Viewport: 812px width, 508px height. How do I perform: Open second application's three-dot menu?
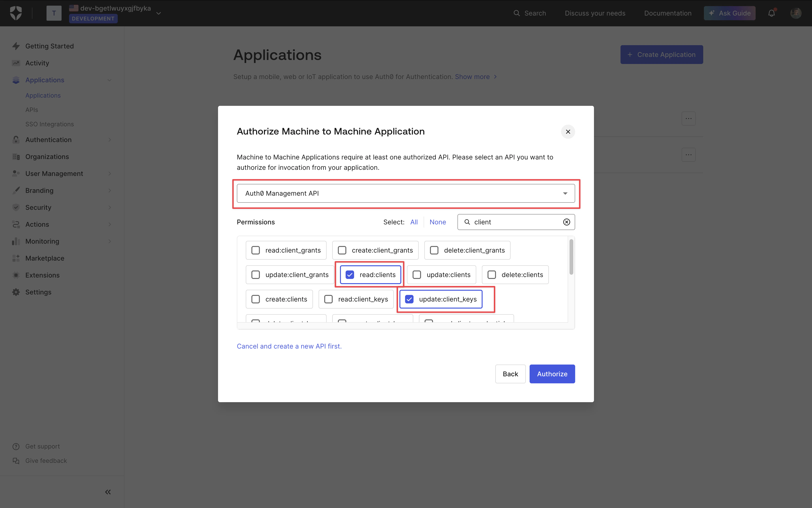pyautogui.click(x=688, y=155)
